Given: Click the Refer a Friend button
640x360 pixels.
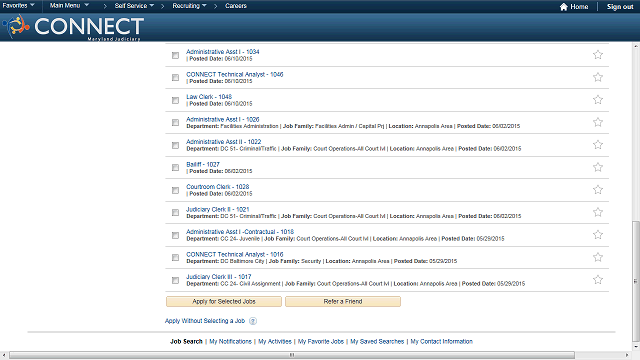Looking at the screenshot, I should (x=343, y=302).
